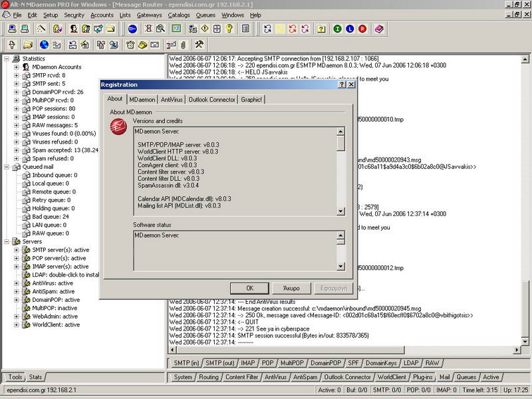
Task: Switch to the AntiVirus tab in Registration
Action: 172,99
